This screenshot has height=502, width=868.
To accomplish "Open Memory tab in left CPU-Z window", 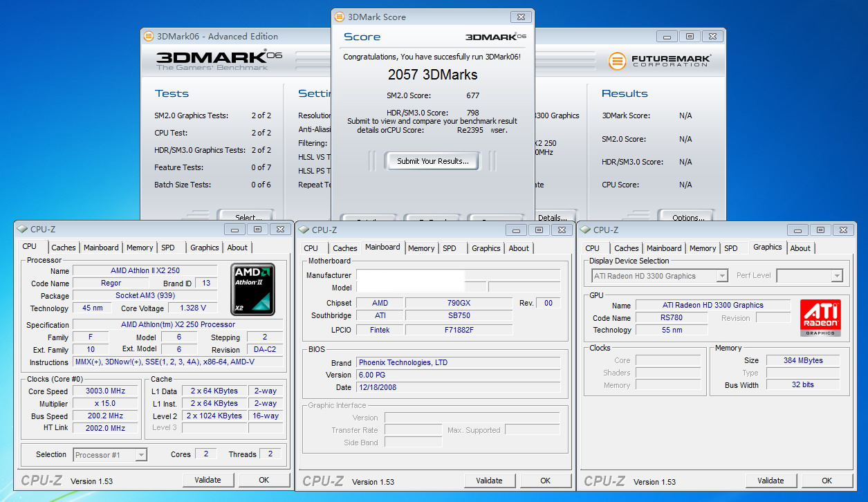I will point(140,248).
